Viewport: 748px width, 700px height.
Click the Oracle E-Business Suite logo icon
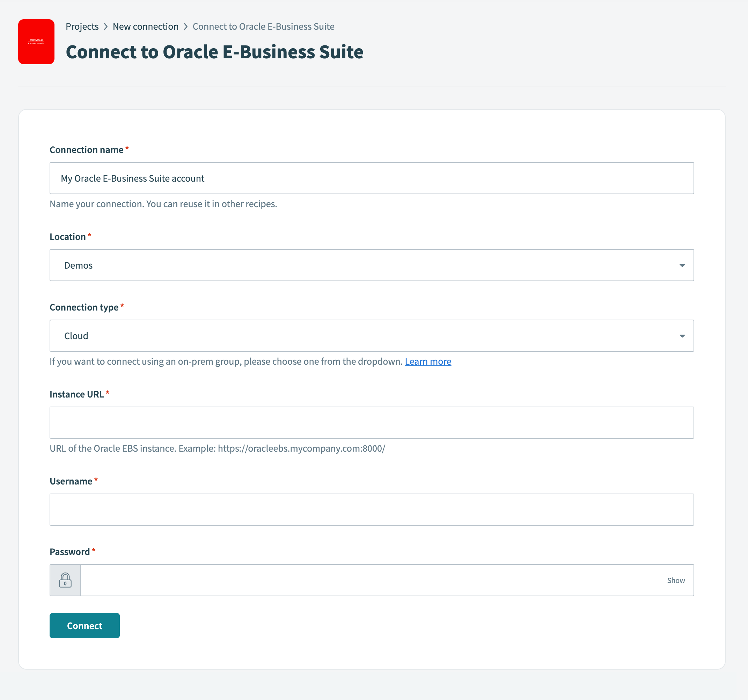[36, 42]
